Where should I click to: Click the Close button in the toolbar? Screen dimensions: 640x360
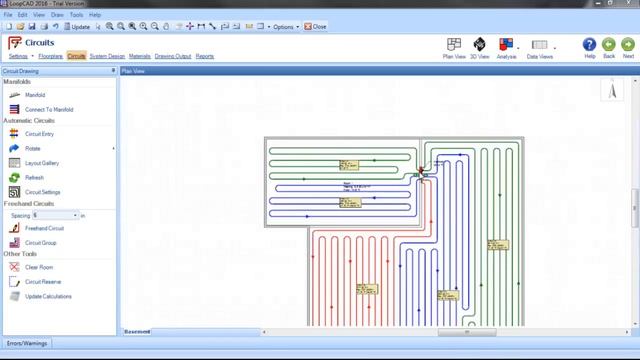(x=315, y=27)
